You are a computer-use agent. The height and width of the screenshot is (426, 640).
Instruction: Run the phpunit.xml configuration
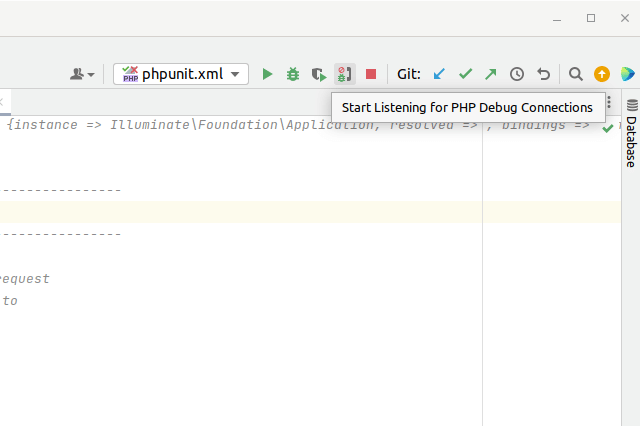[267, 74]
